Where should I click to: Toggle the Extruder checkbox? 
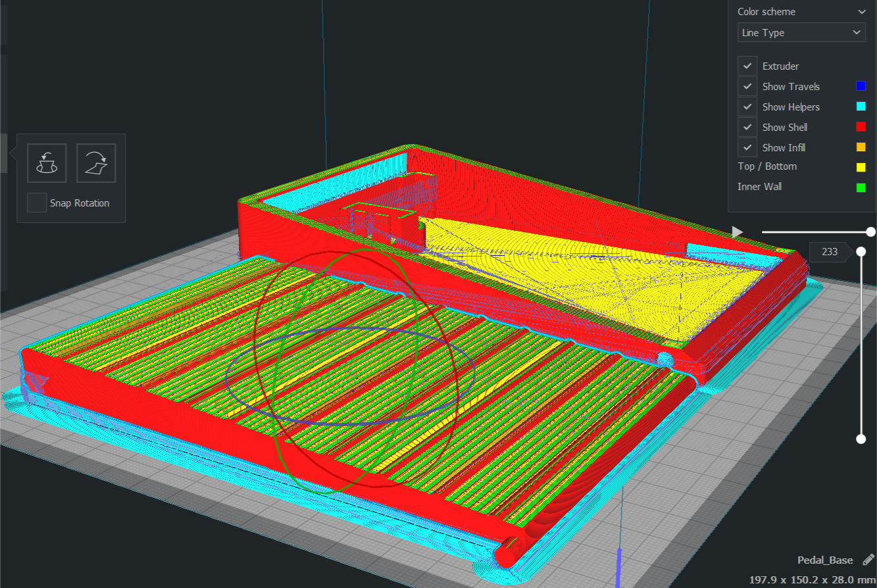tap(747, 66)
